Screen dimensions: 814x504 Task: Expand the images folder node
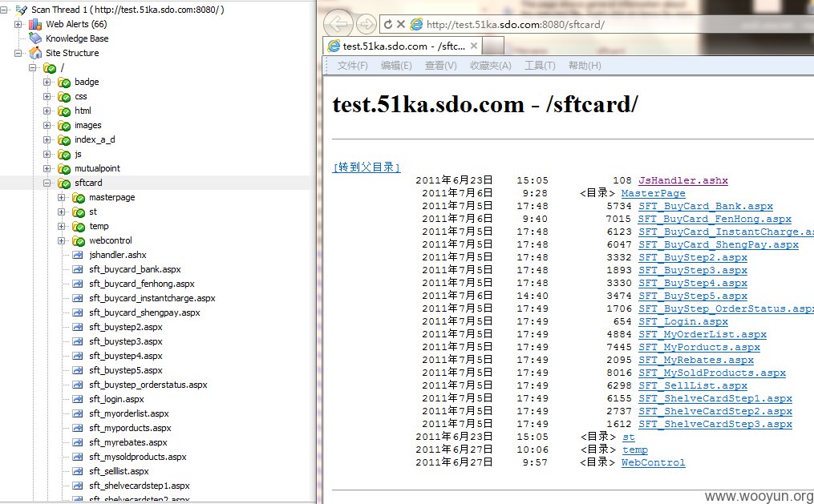point(47,126)
